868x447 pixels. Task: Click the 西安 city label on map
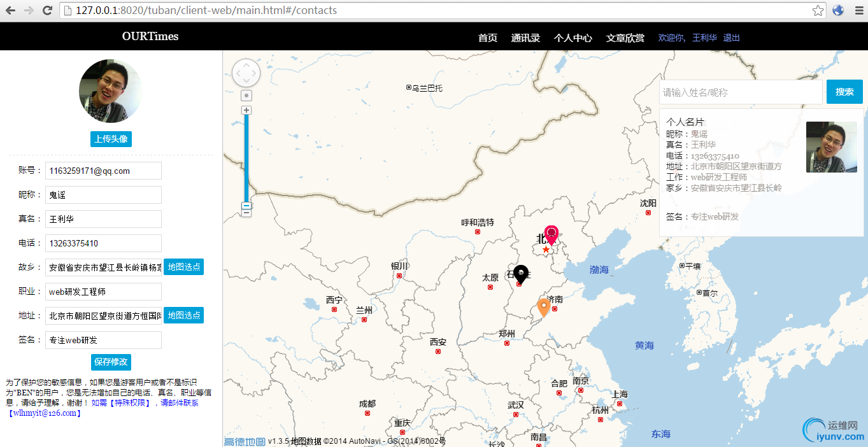point(438,342)
